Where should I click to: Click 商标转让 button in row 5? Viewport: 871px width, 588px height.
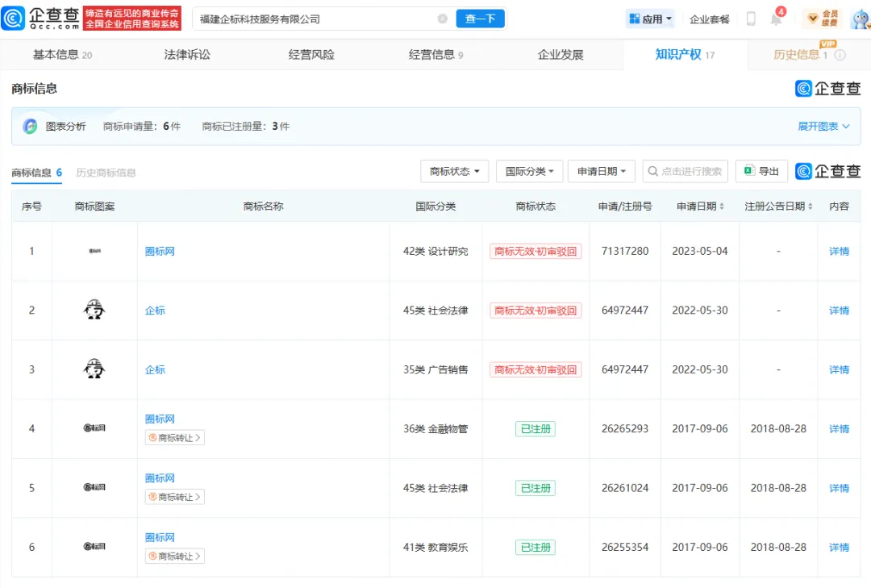click(x=175, y=497)
